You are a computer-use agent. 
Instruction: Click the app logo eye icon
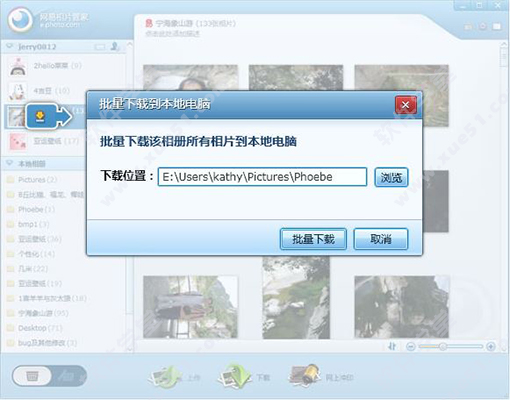pos(21,19)
